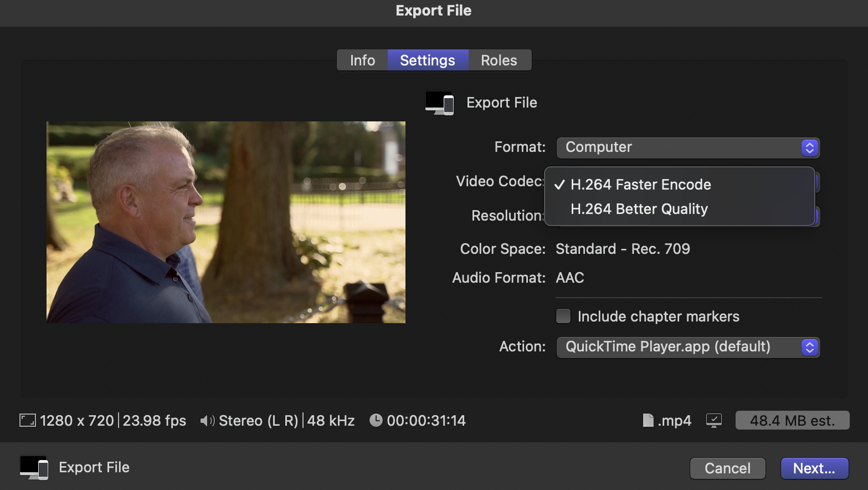
Task: Click the Color Space value Standard - Rec. 709
Action: (x=623, y=249)
